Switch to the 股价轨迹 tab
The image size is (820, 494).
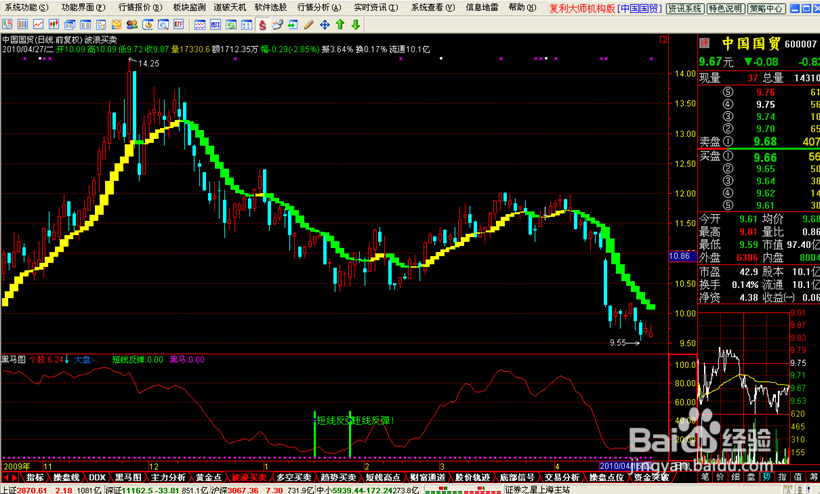[x=472, y=477]
